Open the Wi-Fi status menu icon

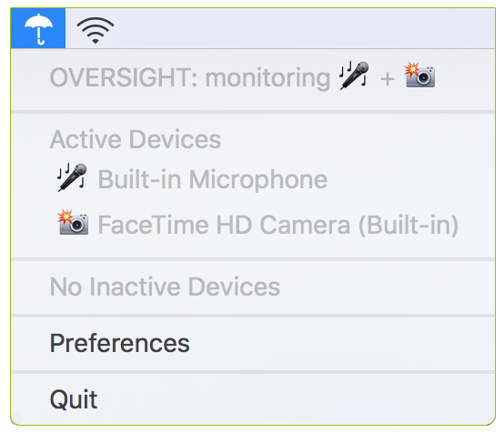click(96, 30)
